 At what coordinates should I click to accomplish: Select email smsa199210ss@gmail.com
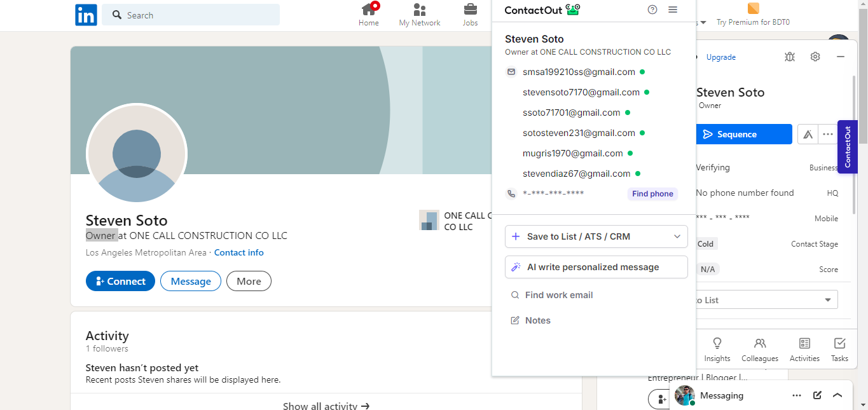point(579,72)
